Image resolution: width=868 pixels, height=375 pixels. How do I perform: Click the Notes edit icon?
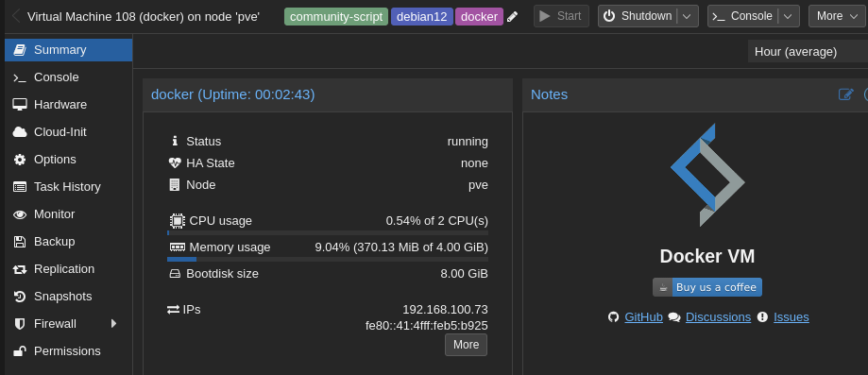point(846,94)
